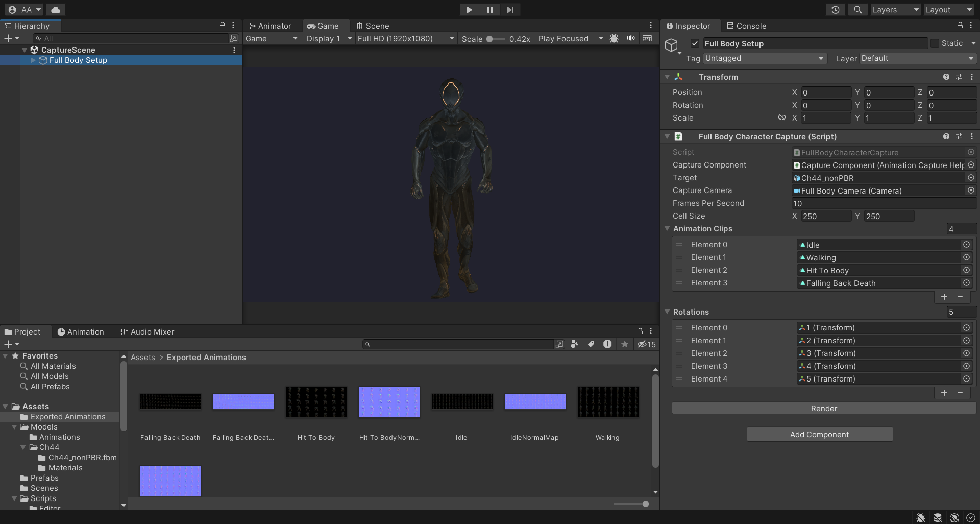Open the Display 1 dropdown
The height and width of the screenshot is (524, 980).
click(x=329, y=39)
